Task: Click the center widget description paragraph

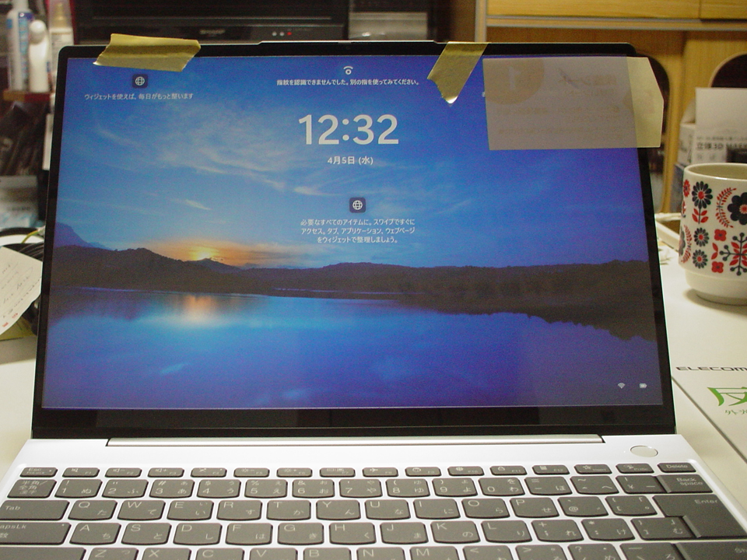Action: tap(357, 231)
